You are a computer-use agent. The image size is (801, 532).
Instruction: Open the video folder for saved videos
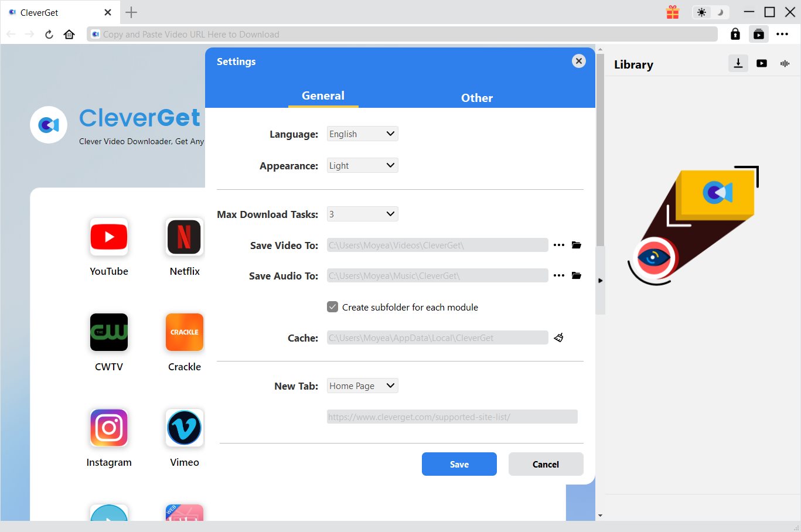coord(577,245)
